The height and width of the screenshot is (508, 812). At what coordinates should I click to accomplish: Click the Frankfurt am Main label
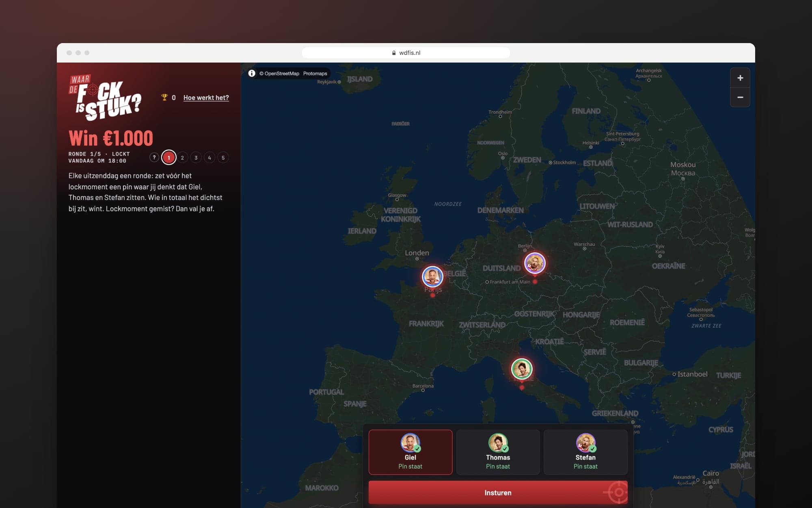pyautogui.click(x=510, y=282)
